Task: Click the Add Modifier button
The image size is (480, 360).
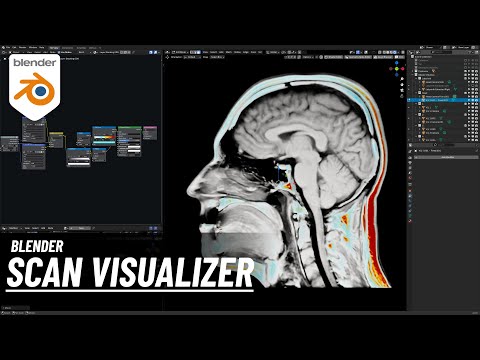Action: 445,157
